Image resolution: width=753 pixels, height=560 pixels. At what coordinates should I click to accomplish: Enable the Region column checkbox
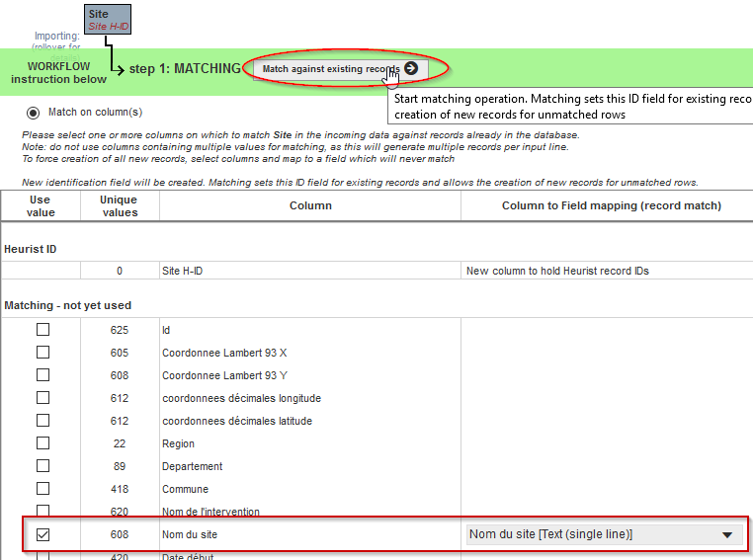click(42, 443)
